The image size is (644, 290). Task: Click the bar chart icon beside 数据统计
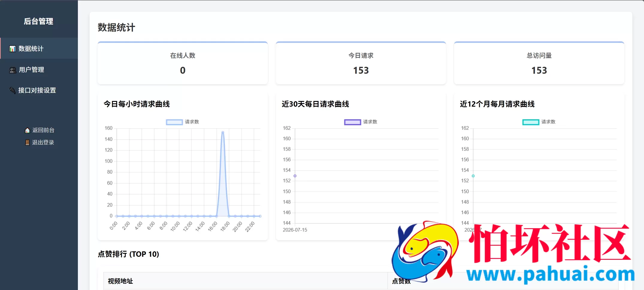pos(12,49)
